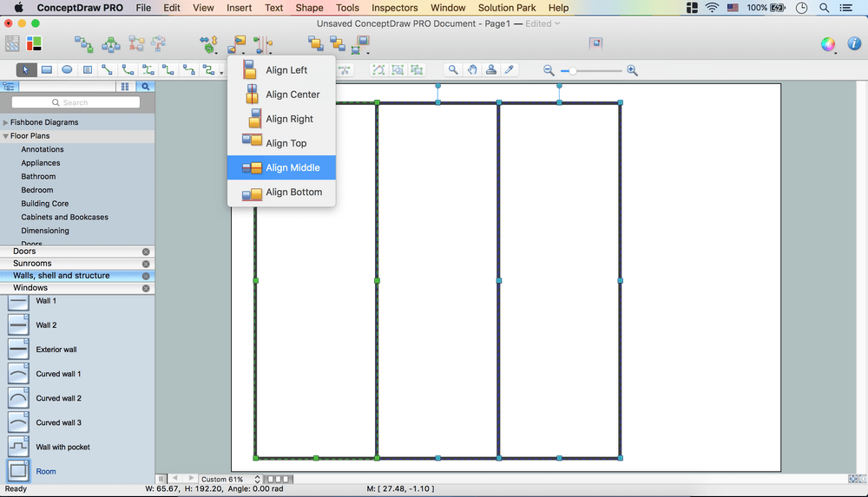Click the zoom slider handle
Viewport: 868px width, 497px height.
[x=573, y=70]
